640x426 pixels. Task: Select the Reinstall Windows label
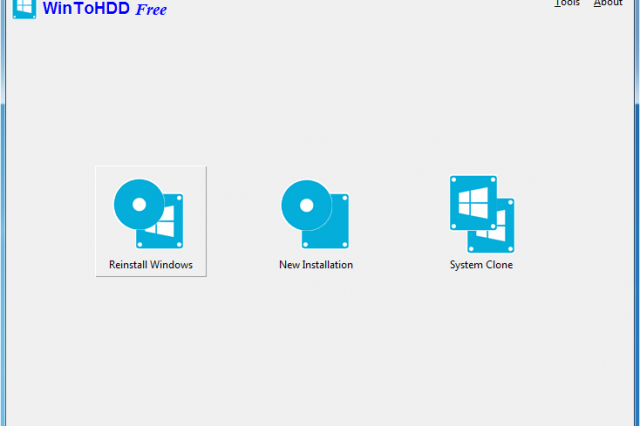(151, 265)
